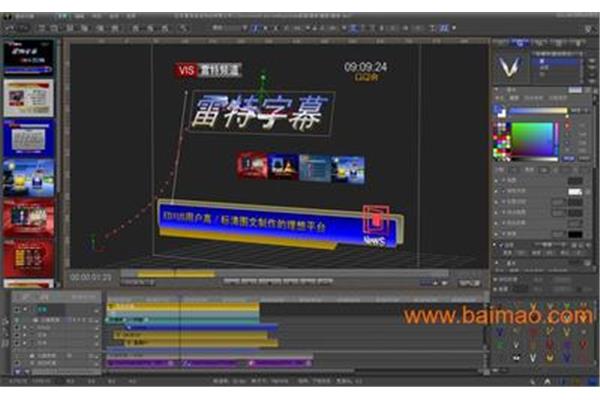Select the purple clip on the bottom track
This screenshot has width=600, height=400.
coord(210,363)
